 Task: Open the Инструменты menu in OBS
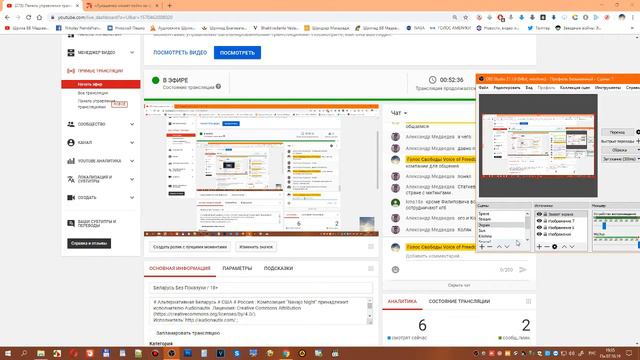pyautogui.click(x=608, y=88)
